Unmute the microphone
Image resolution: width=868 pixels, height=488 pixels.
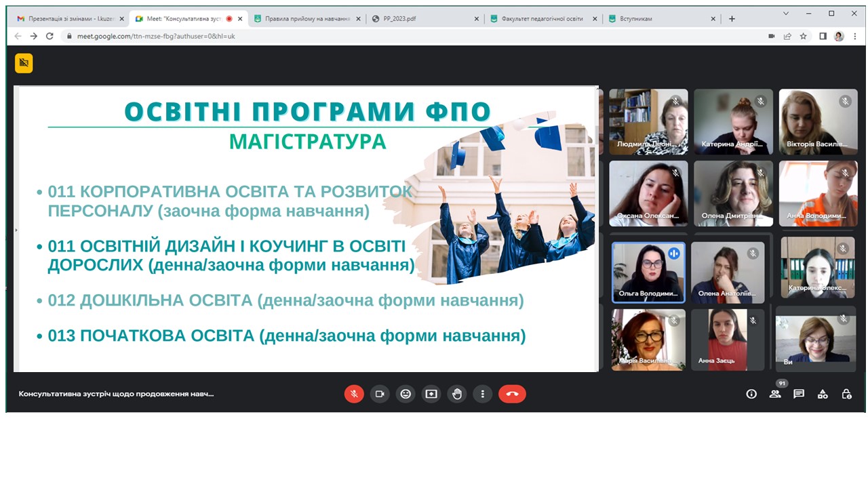click(354, 394)
